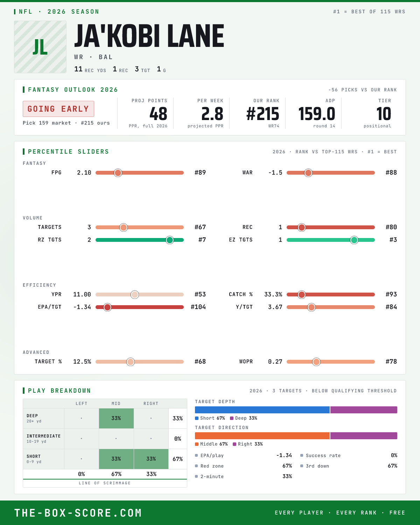This screenshot has width=420, height=525.
Task: Click the blue Short legend swatch
Action: pyautogui.click(x=197, y=418)
